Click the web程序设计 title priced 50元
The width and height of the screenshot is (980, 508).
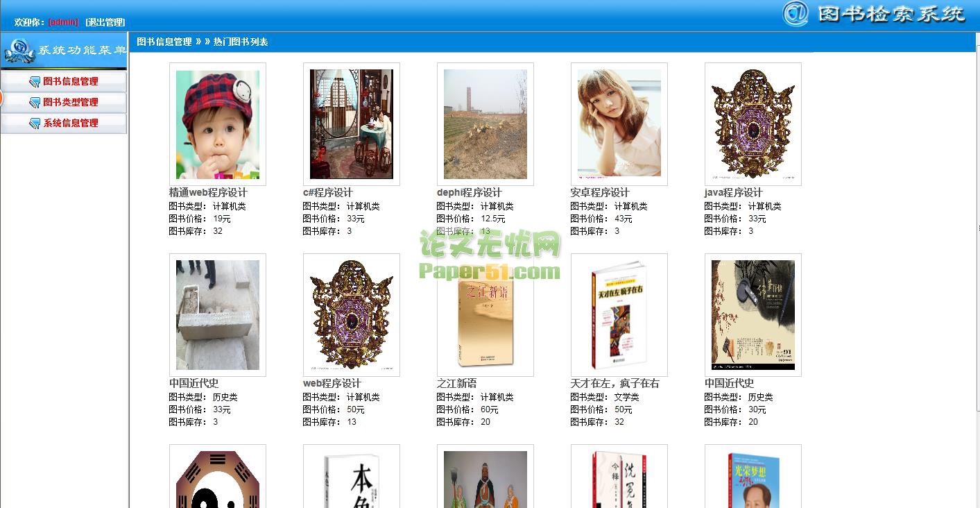pos(332,383)
